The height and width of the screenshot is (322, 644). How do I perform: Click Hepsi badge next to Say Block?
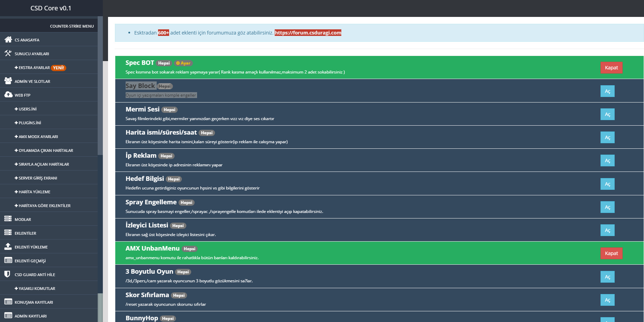tap(165, 86)
